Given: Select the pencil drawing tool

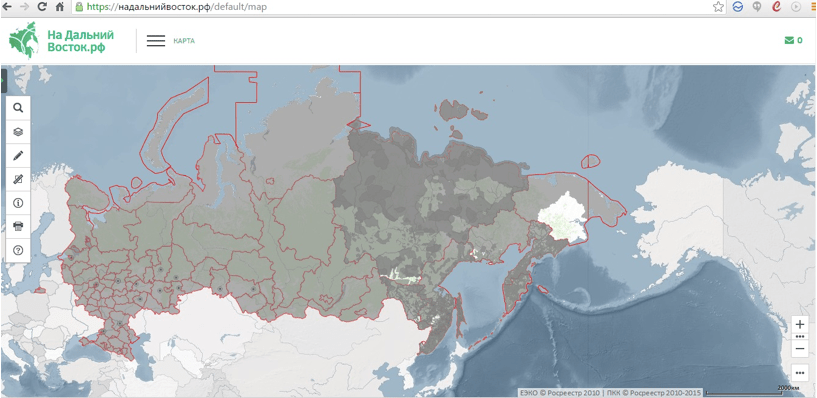Looking at the screenshot, I should pos(18,155).
